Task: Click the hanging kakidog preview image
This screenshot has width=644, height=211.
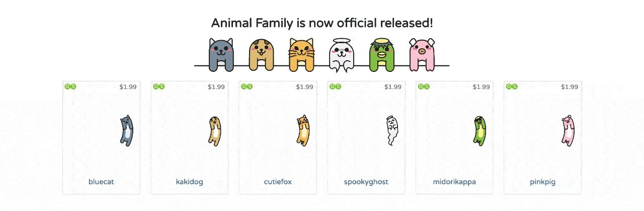Action: click(215, 131)
